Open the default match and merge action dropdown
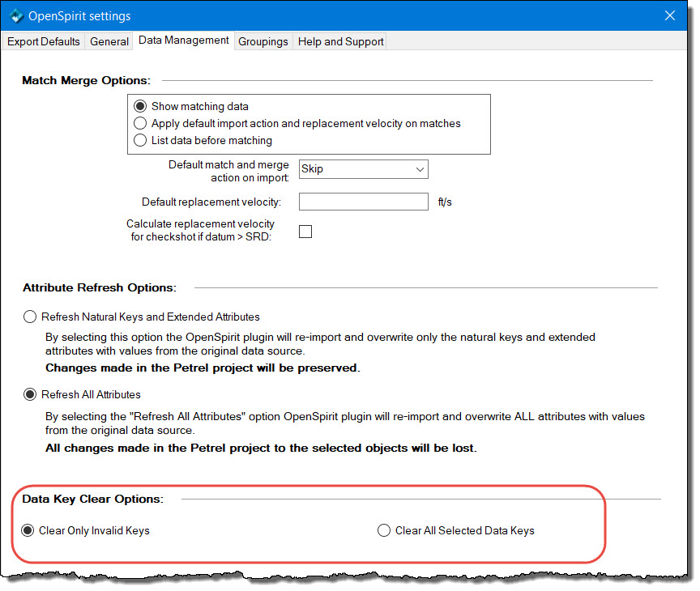 coord(364,169)
